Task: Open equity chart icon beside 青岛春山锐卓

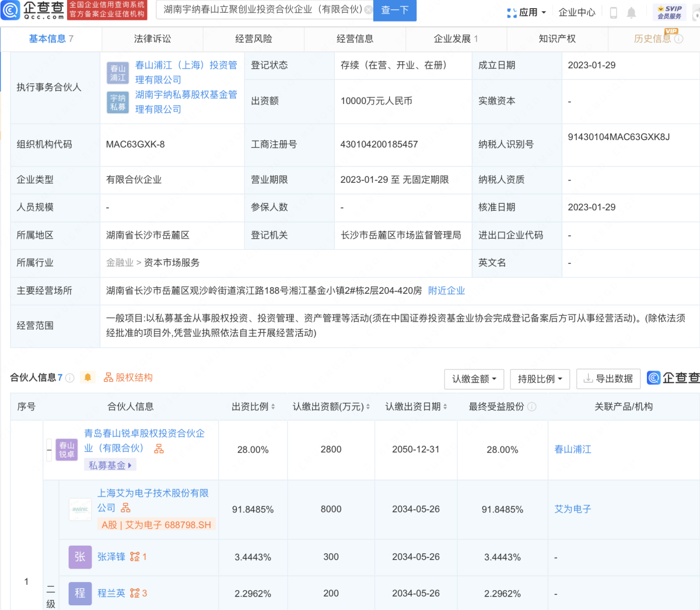Action: point(159,448)
